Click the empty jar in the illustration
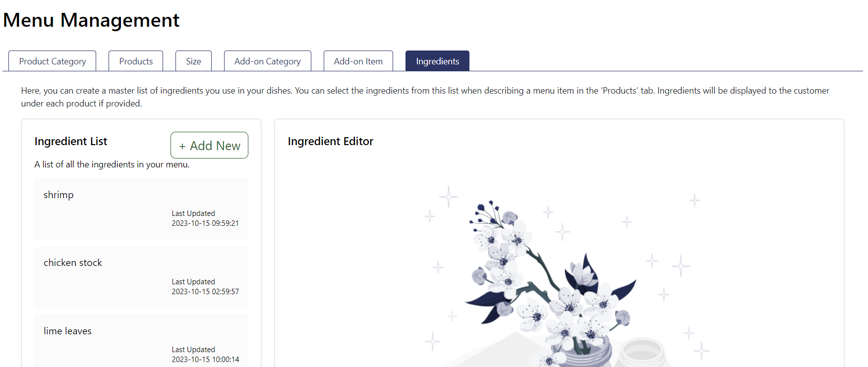Image resolution: width=868 pixels, height=367 pixels. point(642,353)
